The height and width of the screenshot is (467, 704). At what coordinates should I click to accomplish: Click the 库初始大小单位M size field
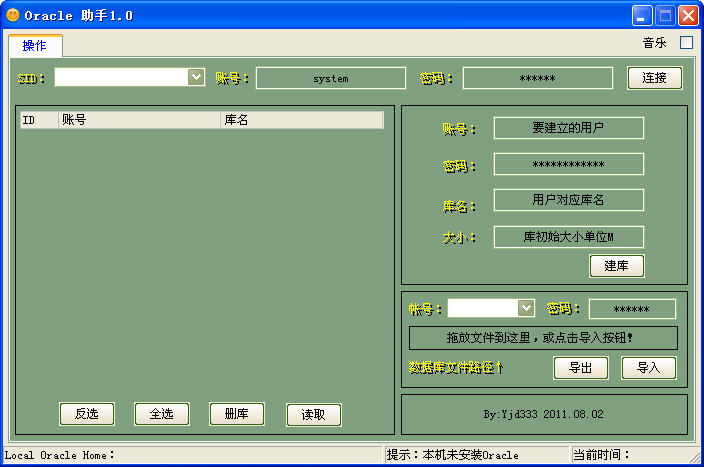click(x=568, y=237)
